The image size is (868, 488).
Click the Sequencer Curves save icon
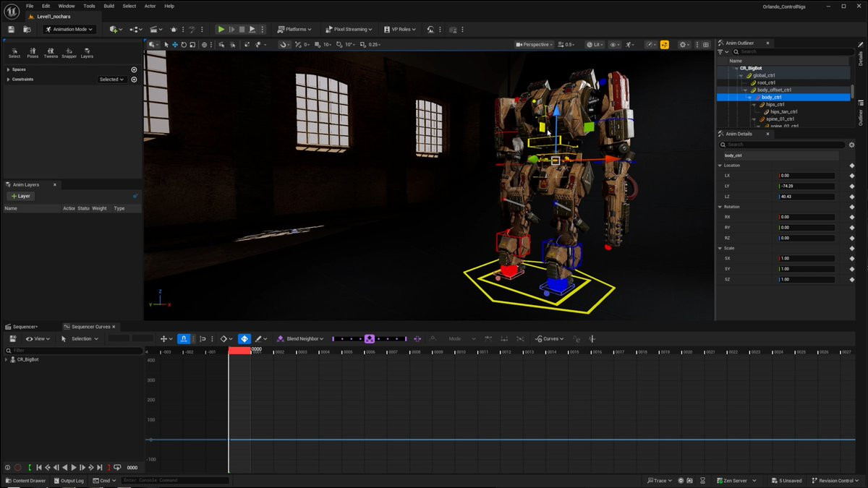(x=13, y=338)
